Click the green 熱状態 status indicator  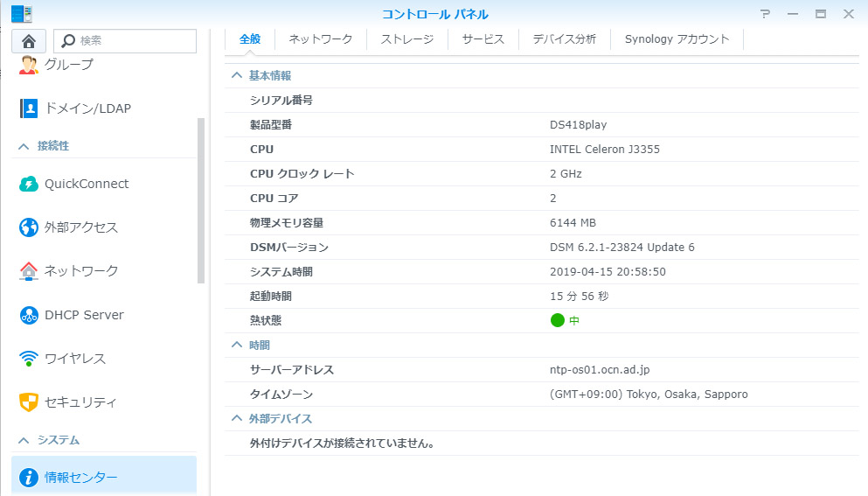coord(558,320)
